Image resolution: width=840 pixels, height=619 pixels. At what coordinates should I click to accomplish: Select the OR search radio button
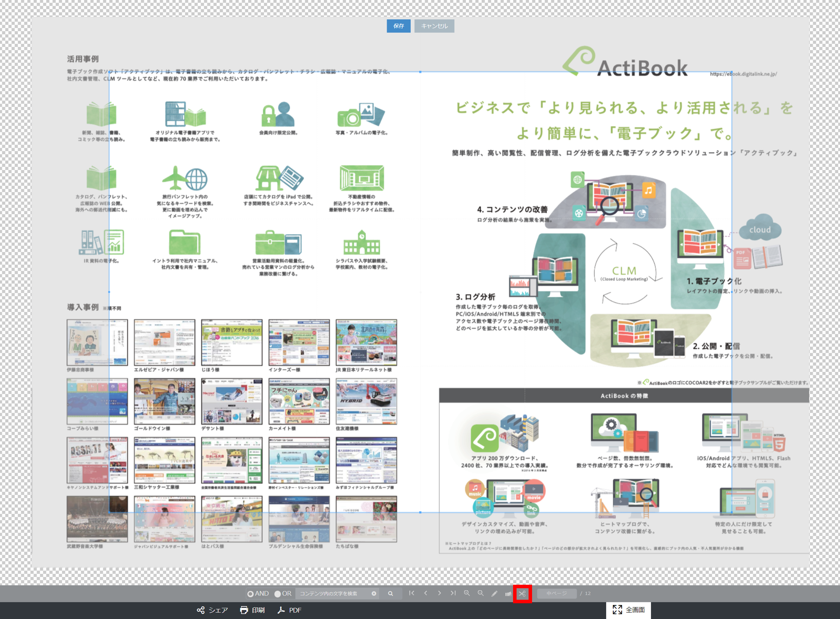click(x=277, y=593)
